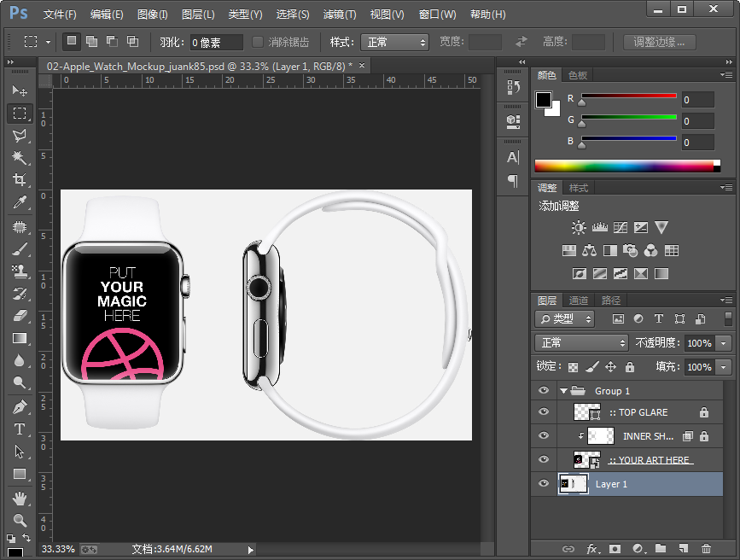Open the Character panel
Viewport: 740px width, 560px height.
click(x=513, y=157)
